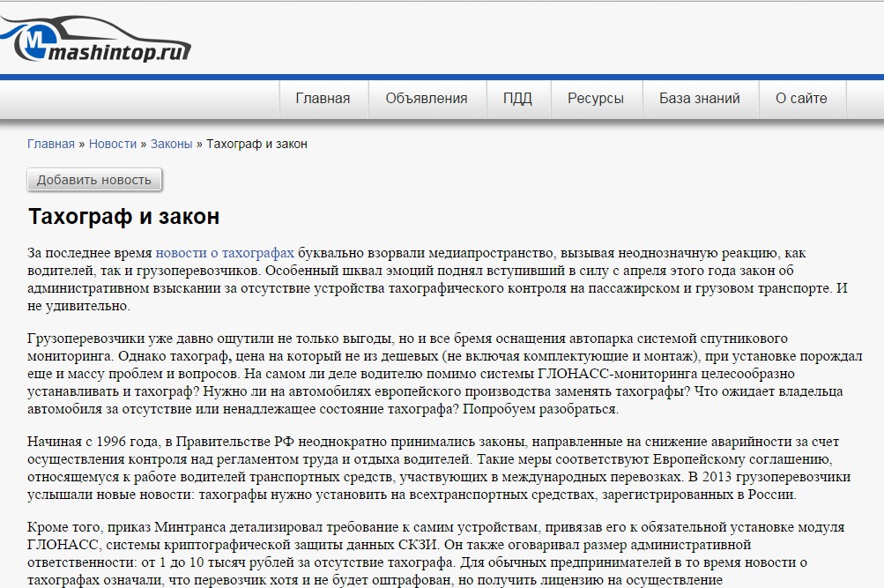Click breadcrumb text 'Тахограф и закон'
Viewport: 884px width, 588px height.
pos(257,144)
